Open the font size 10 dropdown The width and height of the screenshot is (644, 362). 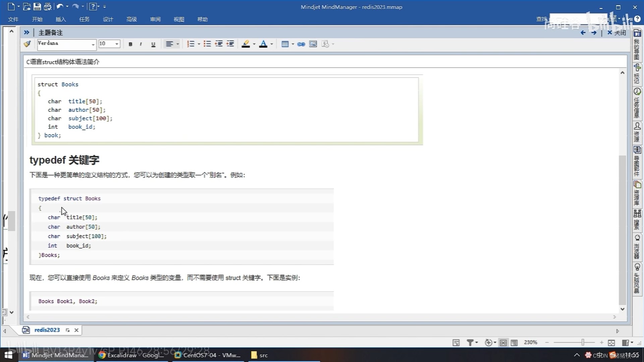[x=117, y=44]
